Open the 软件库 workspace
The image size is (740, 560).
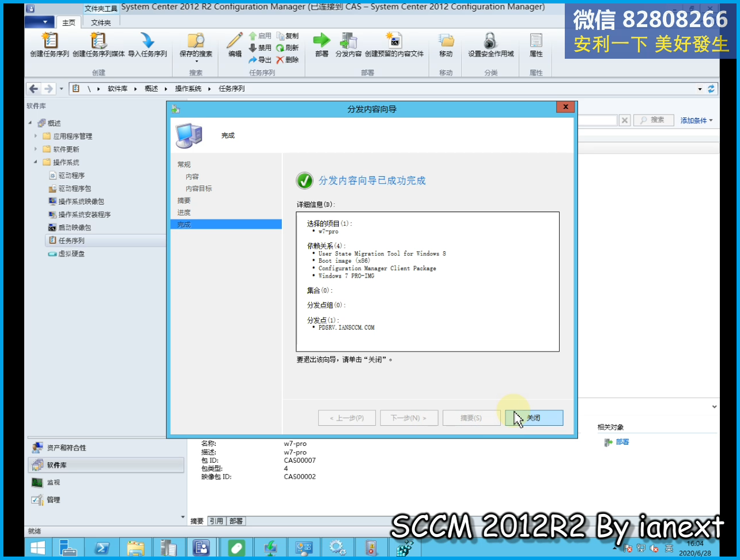point(105,465)
